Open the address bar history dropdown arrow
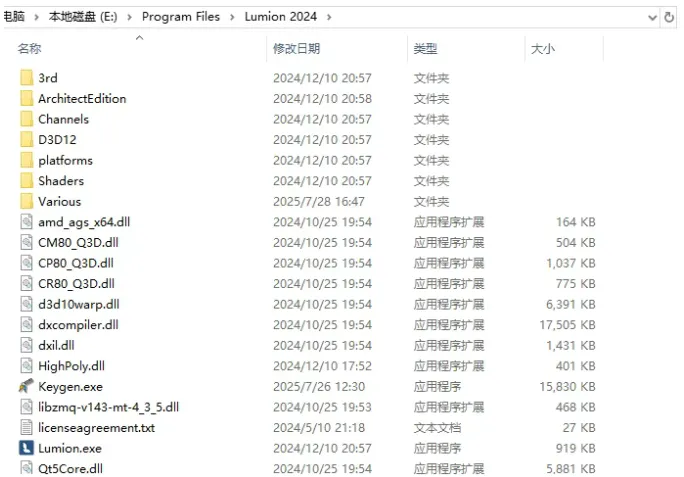 pyautogui.click(x=652, y=17)
